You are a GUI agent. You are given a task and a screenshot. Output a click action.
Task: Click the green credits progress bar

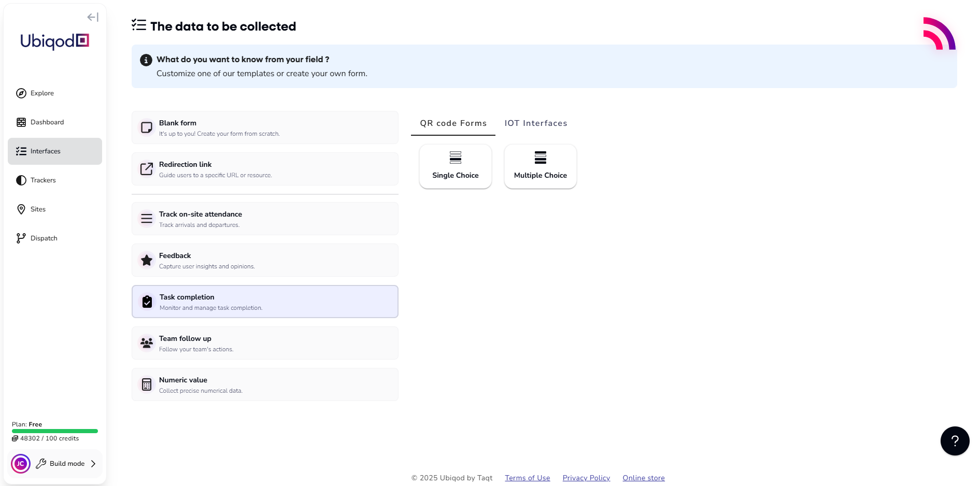click(55, 431)
